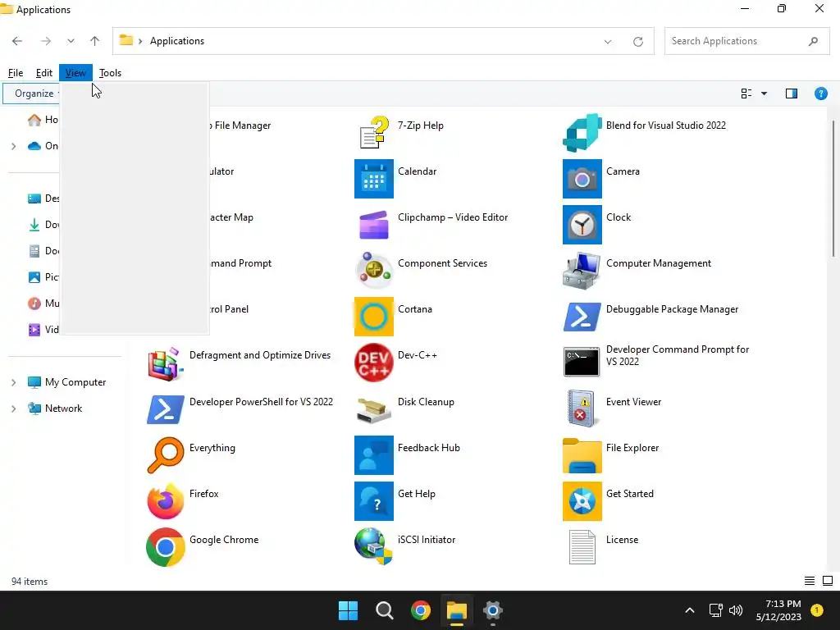Open Developer PowerShell for VS 2022 icon
This screenshot has width=840, height=630.
tap(165, 409)
